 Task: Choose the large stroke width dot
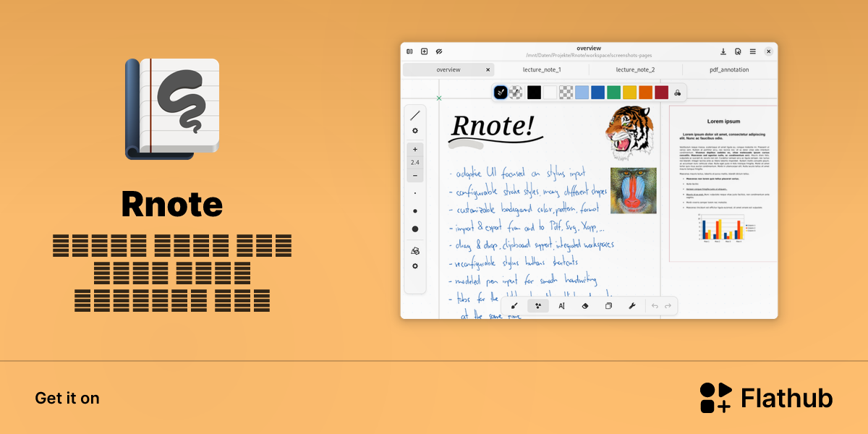coord(415,229)
